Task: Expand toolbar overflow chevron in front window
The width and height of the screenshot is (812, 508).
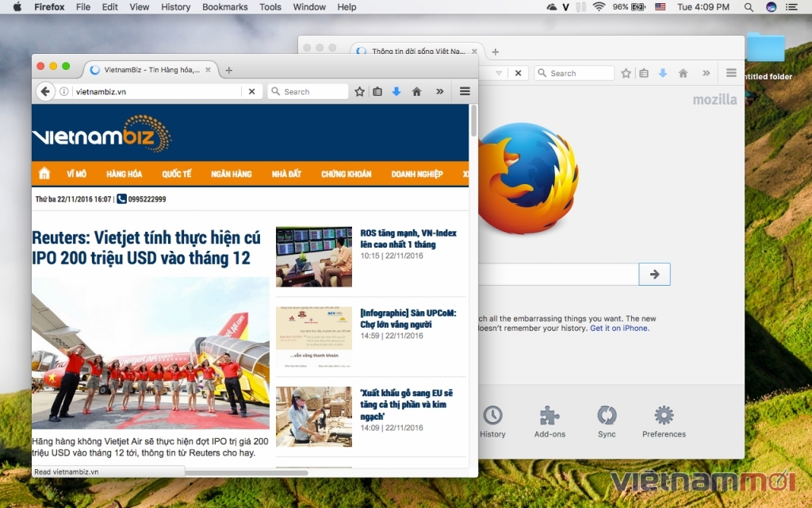Action: click(439, 92)
